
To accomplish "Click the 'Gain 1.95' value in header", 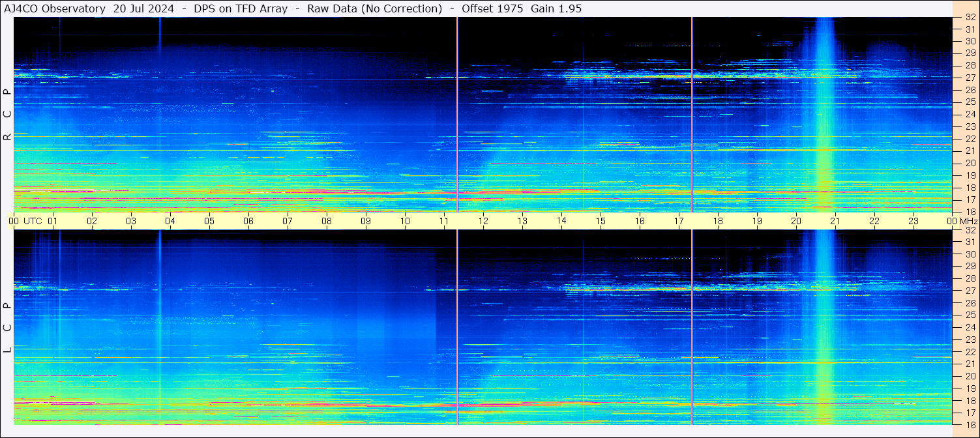I will [556, 8].
